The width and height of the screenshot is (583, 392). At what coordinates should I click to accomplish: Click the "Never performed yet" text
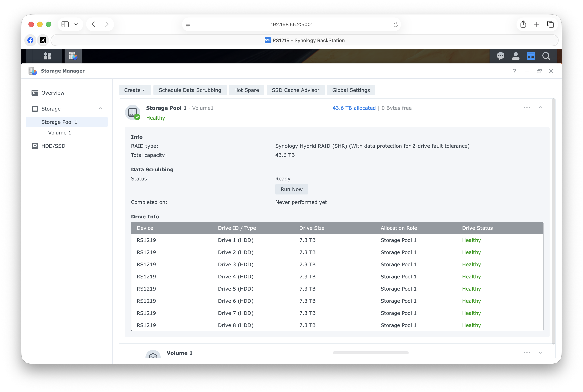(301, 202)
